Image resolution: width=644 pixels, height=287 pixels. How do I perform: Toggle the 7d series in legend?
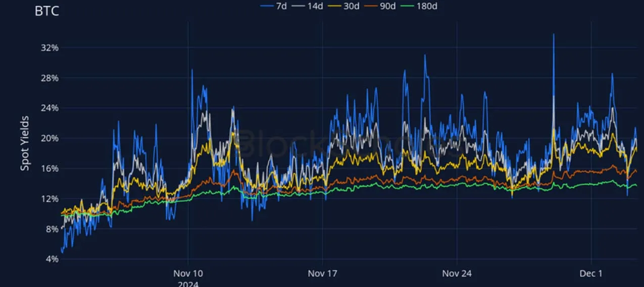pyautogui.click(x=274, y=6)
